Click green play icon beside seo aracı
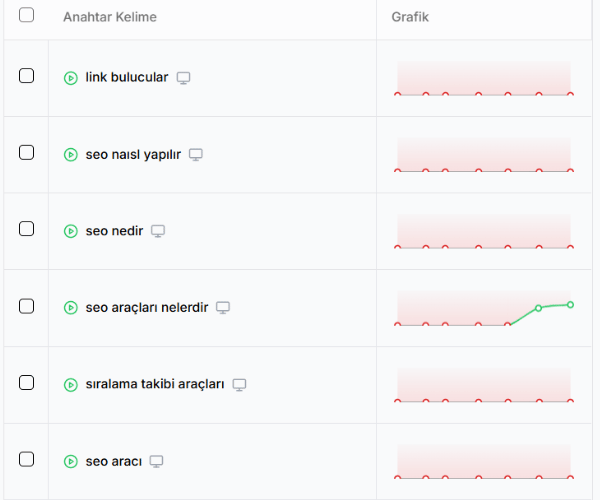Viewport: 600px width, 500px height. click(x=70, y=462)
